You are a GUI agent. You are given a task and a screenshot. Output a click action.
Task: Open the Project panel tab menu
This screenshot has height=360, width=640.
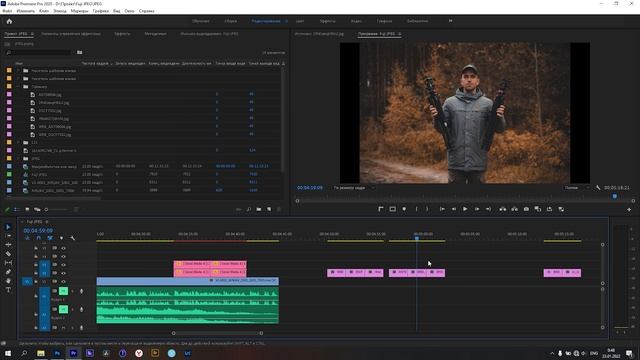[x=32, y=34]
